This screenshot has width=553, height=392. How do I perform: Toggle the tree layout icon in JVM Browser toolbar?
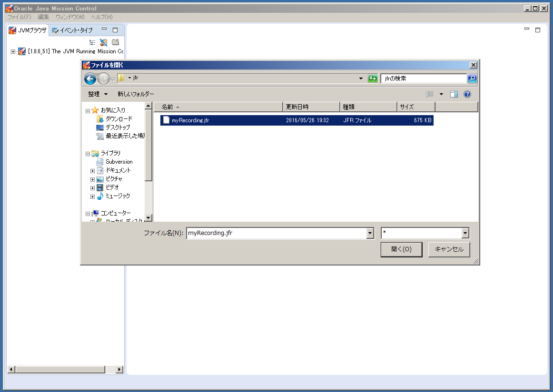pyautogui.click(x=92, y=42)
